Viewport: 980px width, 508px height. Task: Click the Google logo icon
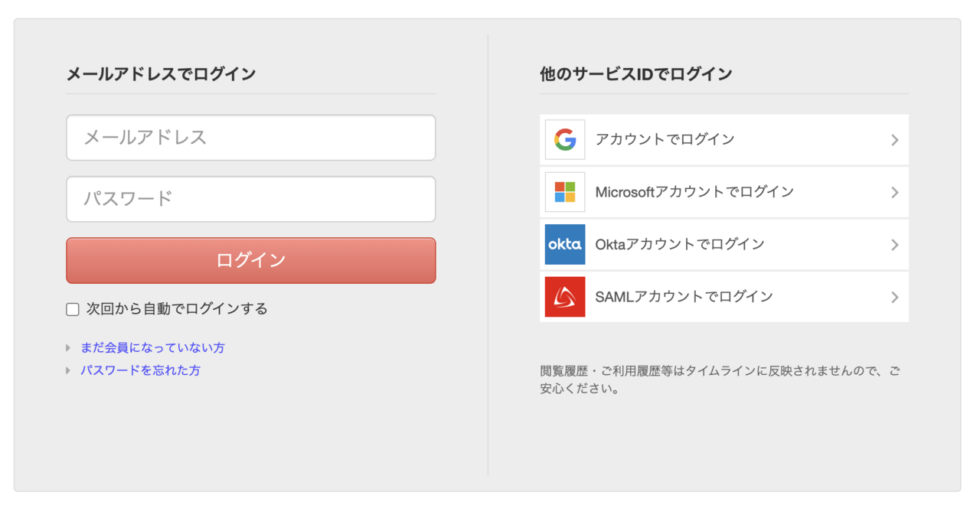565,139
